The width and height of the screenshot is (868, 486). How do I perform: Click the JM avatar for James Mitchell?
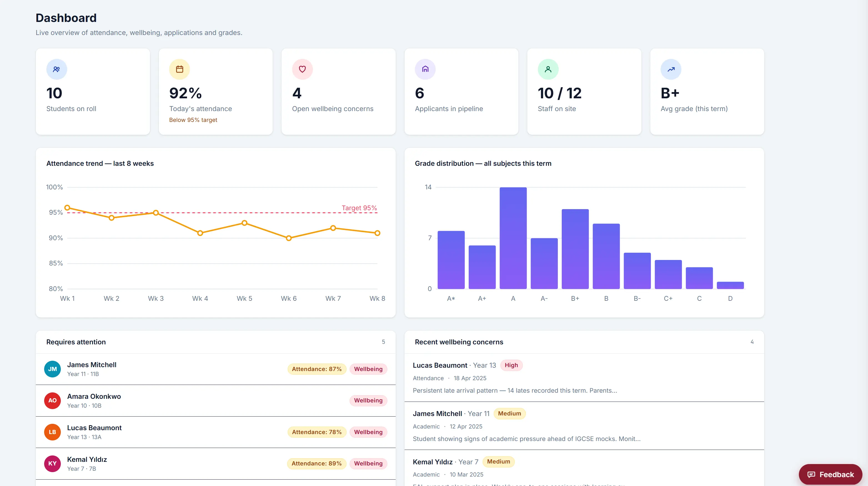pos(52,369)
